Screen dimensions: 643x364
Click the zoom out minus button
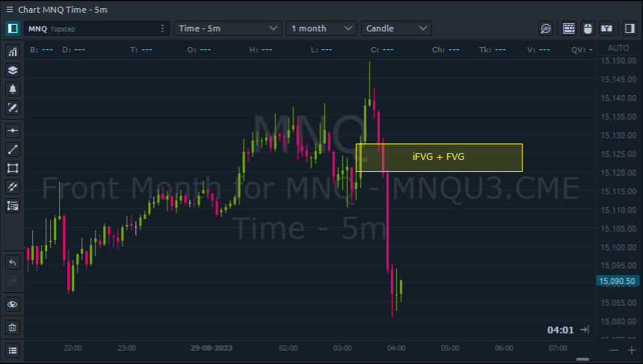coord(614,350)
